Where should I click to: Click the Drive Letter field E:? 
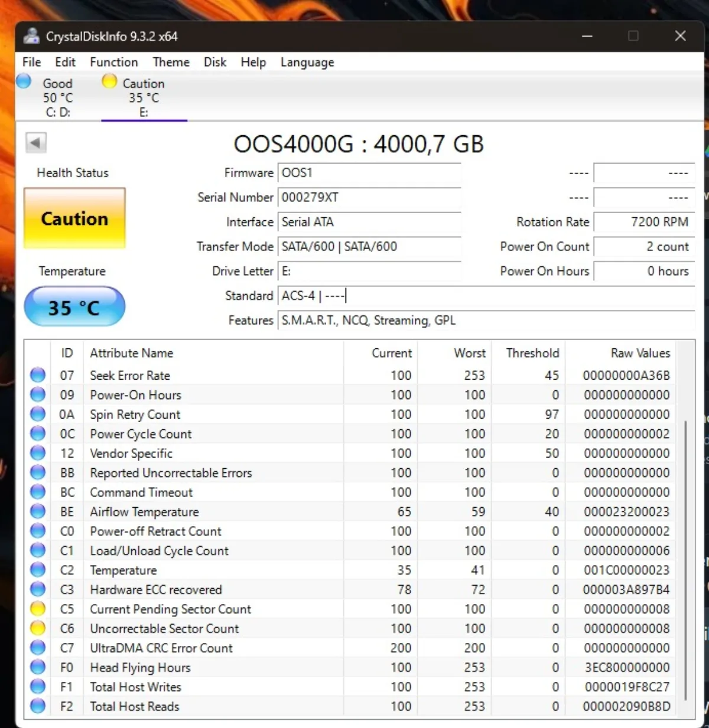(x=369, y=271)
